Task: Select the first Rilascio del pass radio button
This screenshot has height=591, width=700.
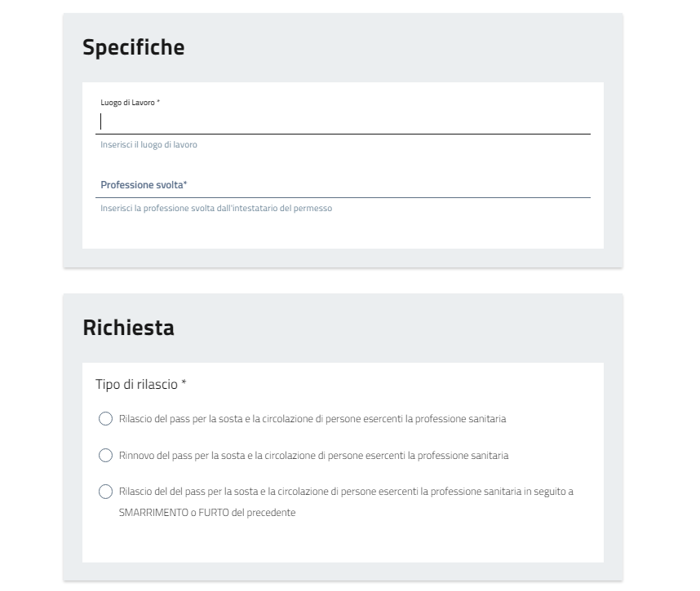Action: point(105,419)
